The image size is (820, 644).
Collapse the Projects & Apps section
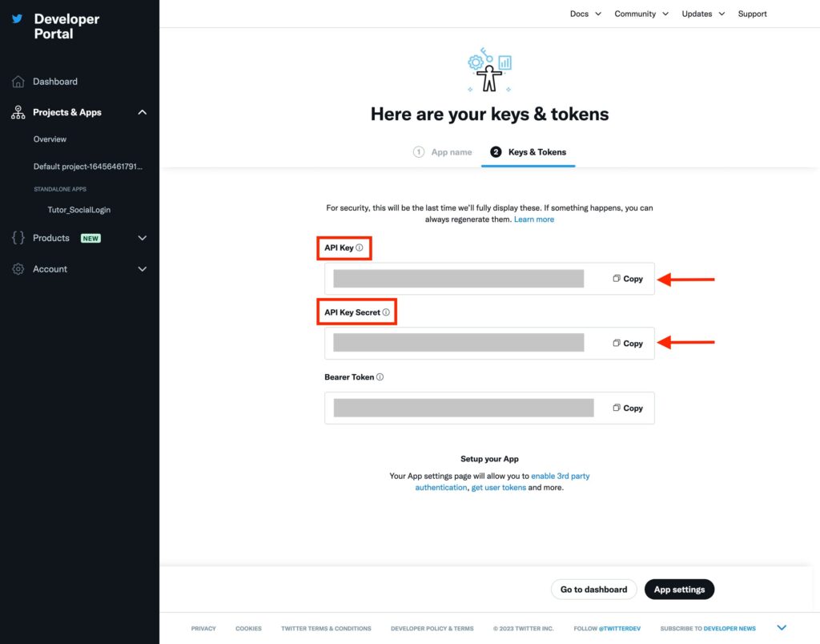coord(143,112)
